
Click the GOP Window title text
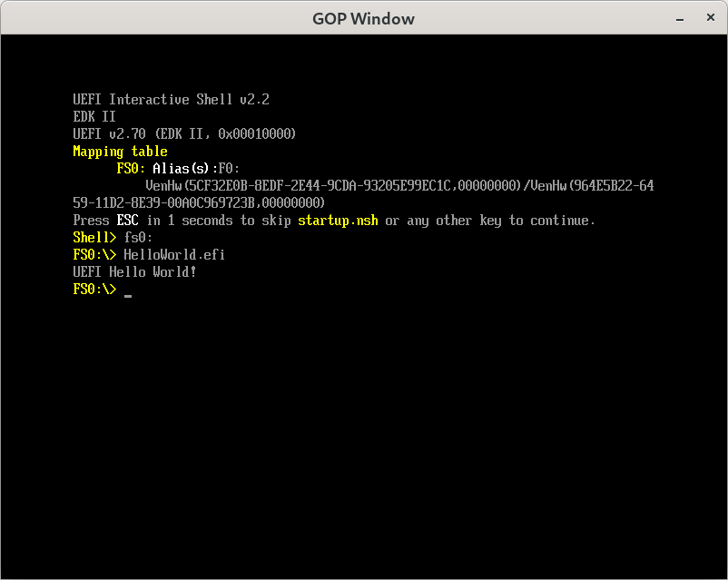(363, 18)
